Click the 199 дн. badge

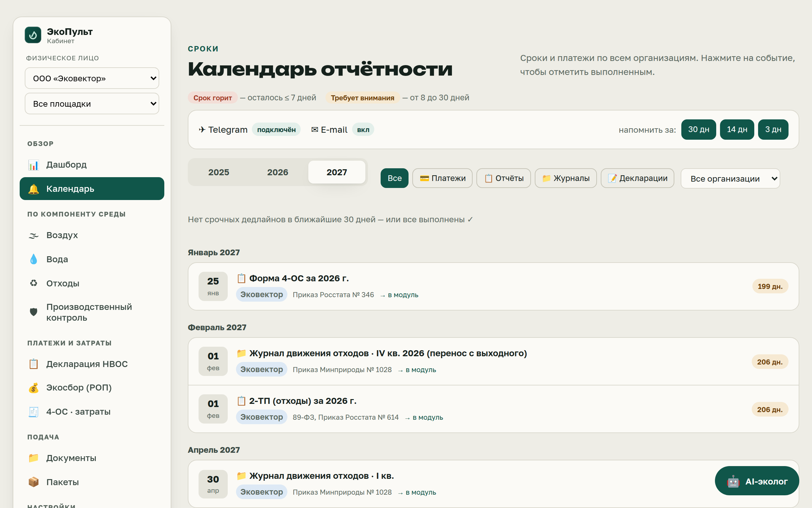(770, 287)
